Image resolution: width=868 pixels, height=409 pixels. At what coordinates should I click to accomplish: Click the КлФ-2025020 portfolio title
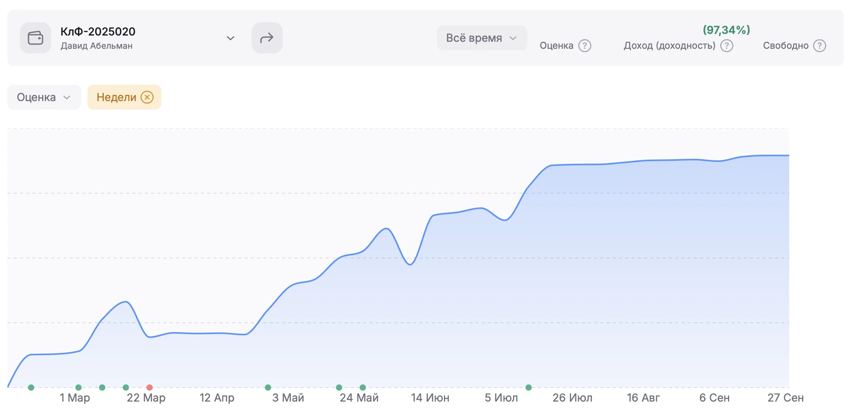click(98, 31)
